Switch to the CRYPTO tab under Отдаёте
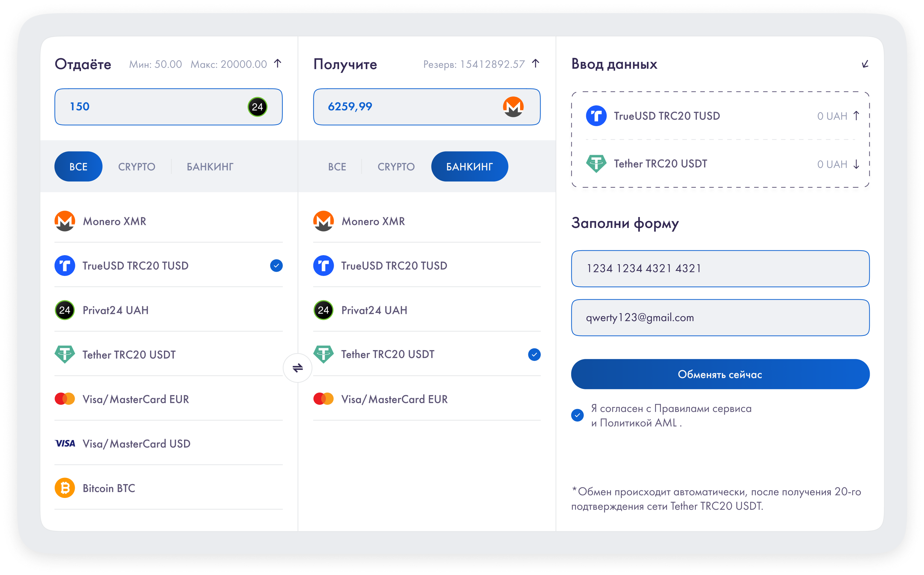This screenshot has height=575, width=924. pyautogui.click(x=137, y=167)
